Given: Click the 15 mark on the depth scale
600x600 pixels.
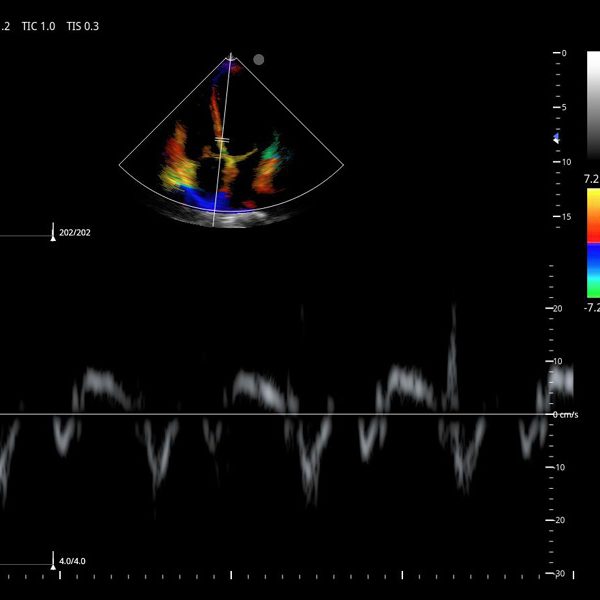Looking at the screenshot, I should click(565, 217).
